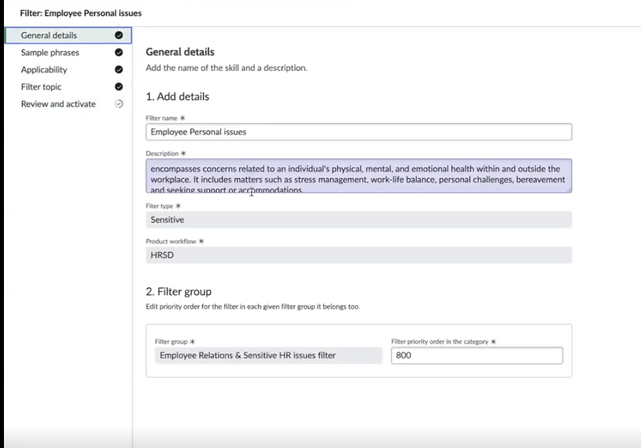Click the 'Filter name' label
This screenshot has height=448, width=641.
[161, 118]
